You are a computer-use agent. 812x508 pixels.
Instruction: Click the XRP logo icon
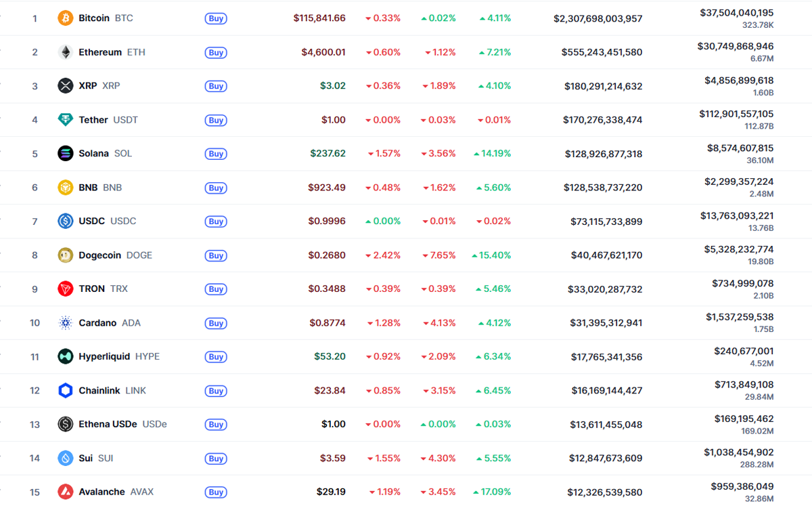(x=64, y=86)
